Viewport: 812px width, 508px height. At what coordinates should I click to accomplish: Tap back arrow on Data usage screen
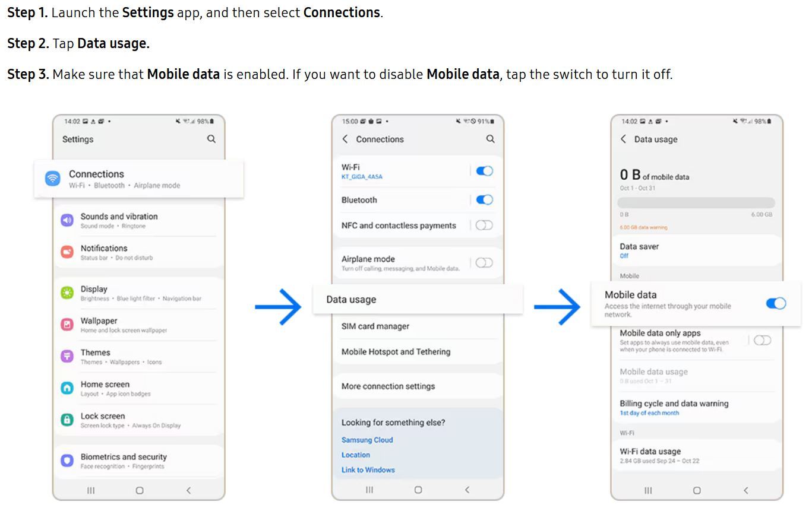[x=623, y=139]
